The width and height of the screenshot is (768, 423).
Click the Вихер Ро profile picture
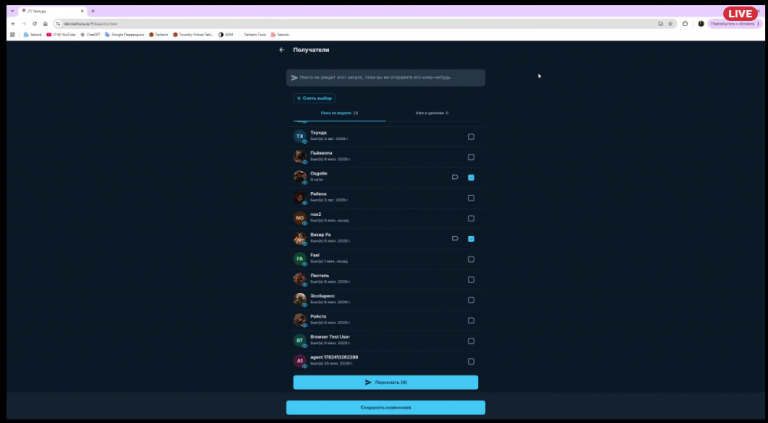[300, 238]
